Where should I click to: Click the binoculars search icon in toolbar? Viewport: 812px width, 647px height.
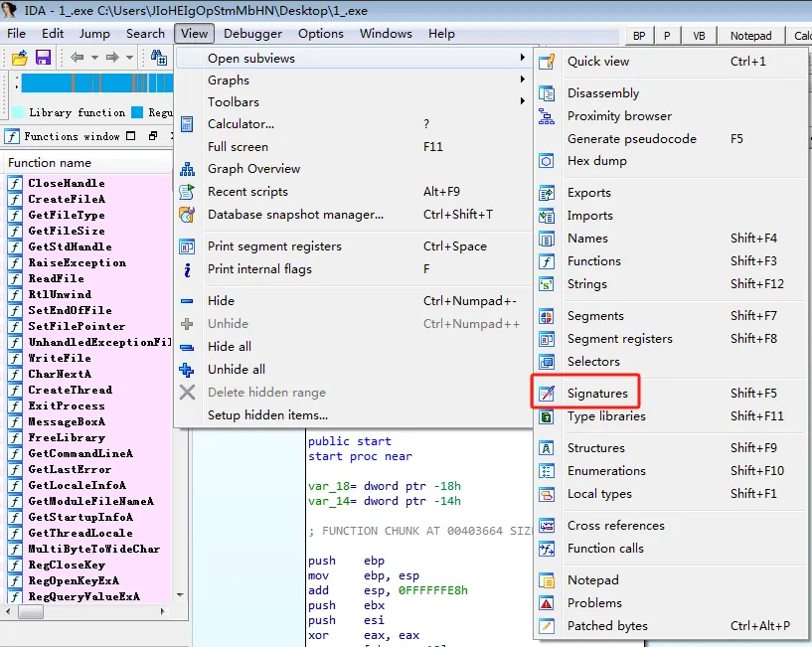click(159, 58)
